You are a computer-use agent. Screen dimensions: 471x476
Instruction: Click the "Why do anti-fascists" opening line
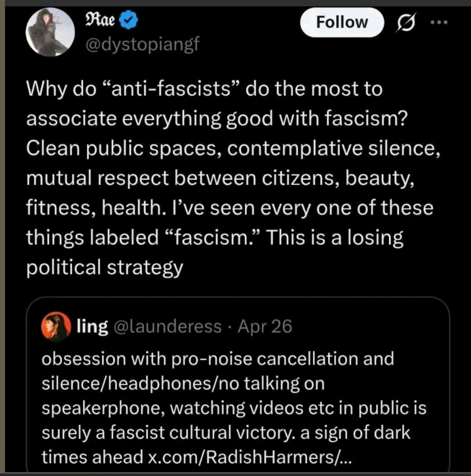tap(205, 88)
